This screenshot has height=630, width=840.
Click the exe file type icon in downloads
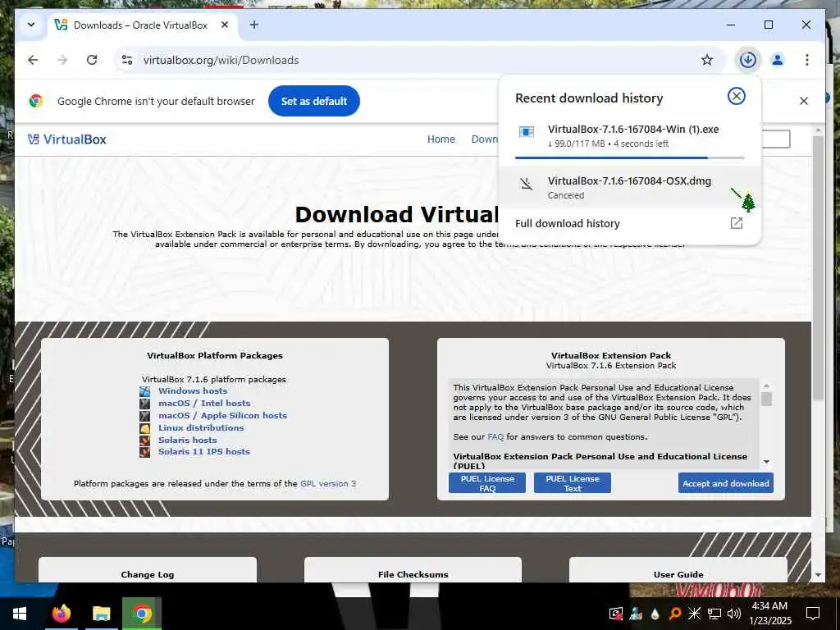pos(526,132)
